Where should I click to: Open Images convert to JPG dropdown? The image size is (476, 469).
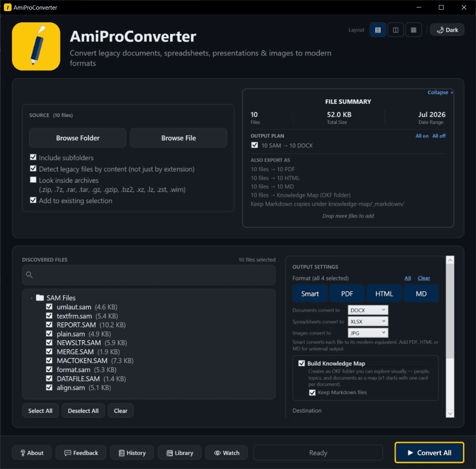[x=368, y=333]
